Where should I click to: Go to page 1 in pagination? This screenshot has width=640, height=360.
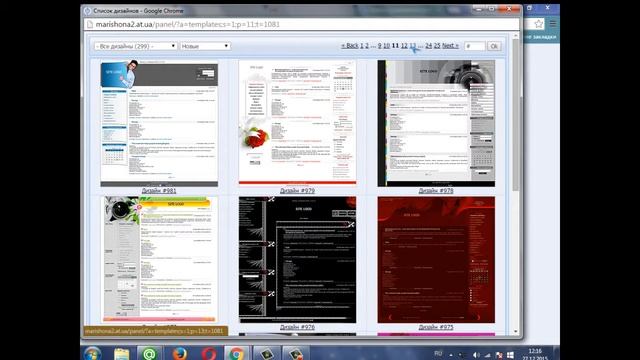[362, 46]
